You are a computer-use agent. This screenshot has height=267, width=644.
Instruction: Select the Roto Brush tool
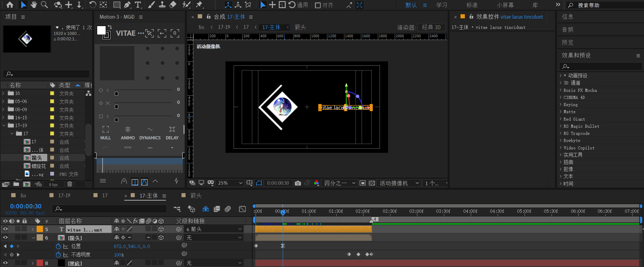coord(186,5)
